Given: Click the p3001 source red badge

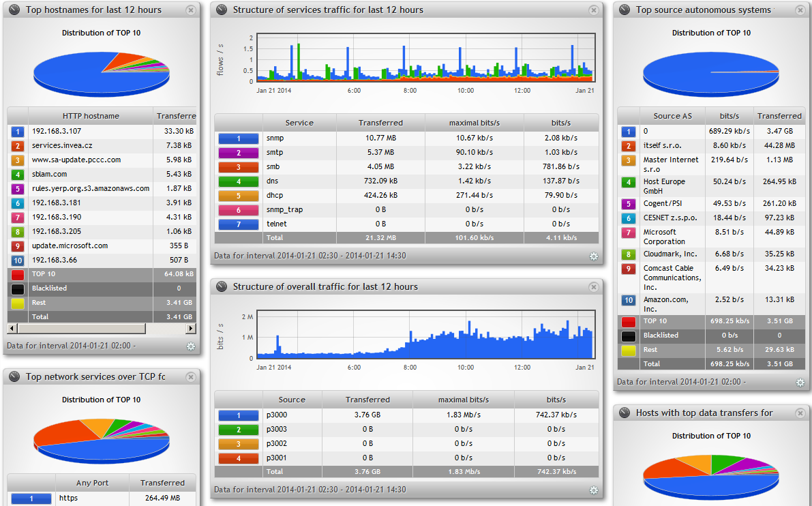Looking at the screenshot, I should pyautogui.click(x=238, y=458).
